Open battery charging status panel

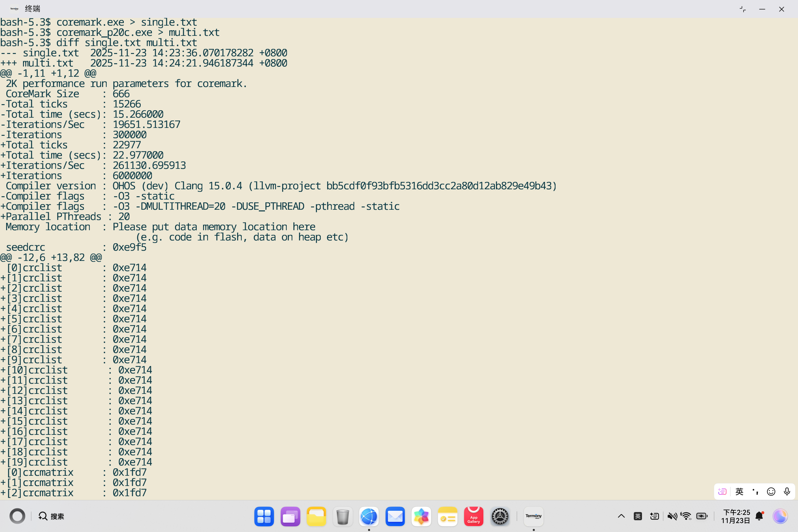pos(702,516)
